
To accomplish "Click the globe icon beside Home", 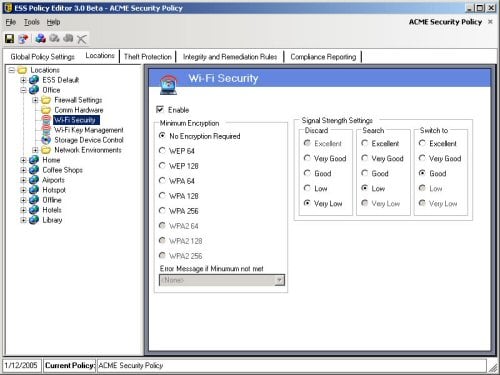I will point(34,160).
